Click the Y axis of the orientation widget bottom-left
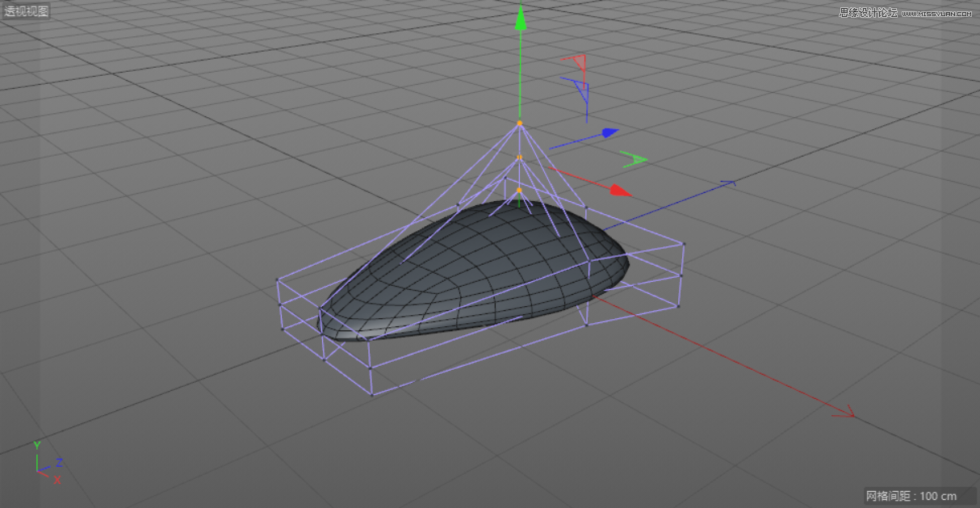The image size is (980, 508). pyautogui.click(x=36, y=449)
